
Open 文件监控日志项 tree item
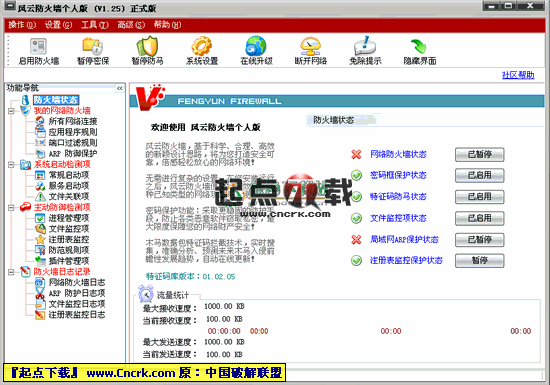77,304
